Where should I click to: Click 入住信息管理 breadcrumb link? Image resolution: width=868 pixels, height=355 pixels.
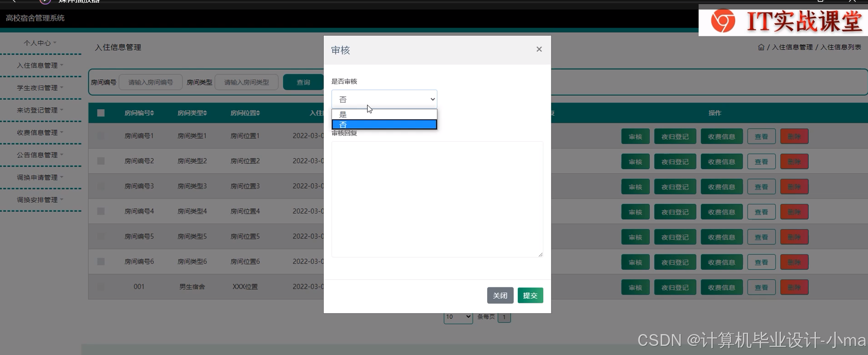point(792,47)
